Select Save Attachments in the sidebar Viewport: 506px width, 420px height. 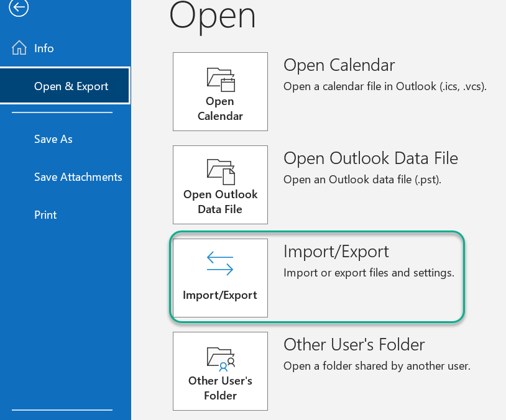[78, 177]
